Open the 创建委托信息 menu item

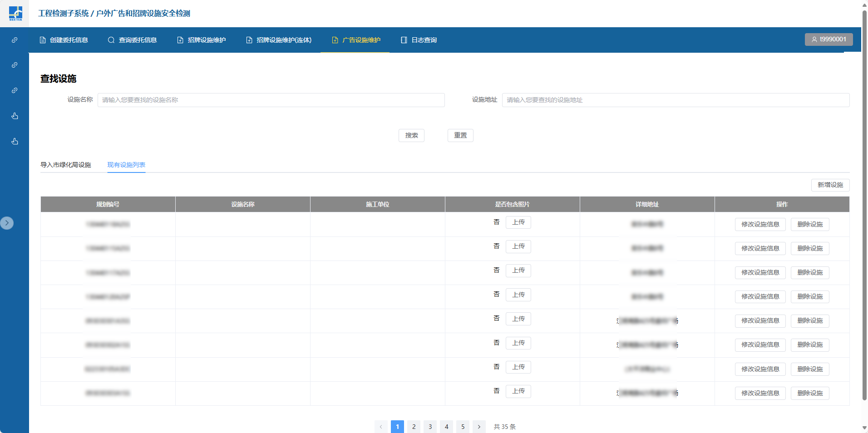(x=64, y=40)
